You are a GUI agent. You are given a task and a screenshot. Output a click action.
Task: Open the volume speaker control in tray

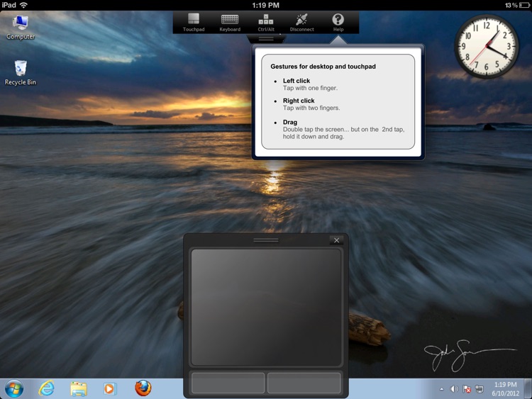(x=454, y=389)
